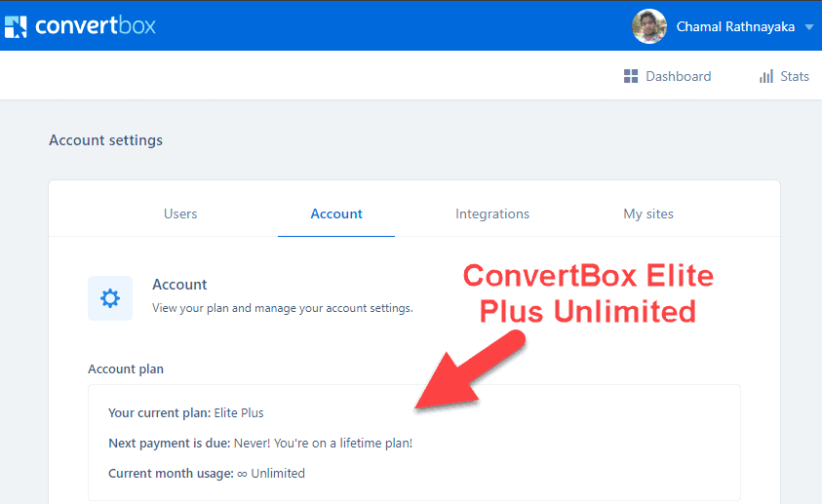Select the Account tab

coord(336,213)
